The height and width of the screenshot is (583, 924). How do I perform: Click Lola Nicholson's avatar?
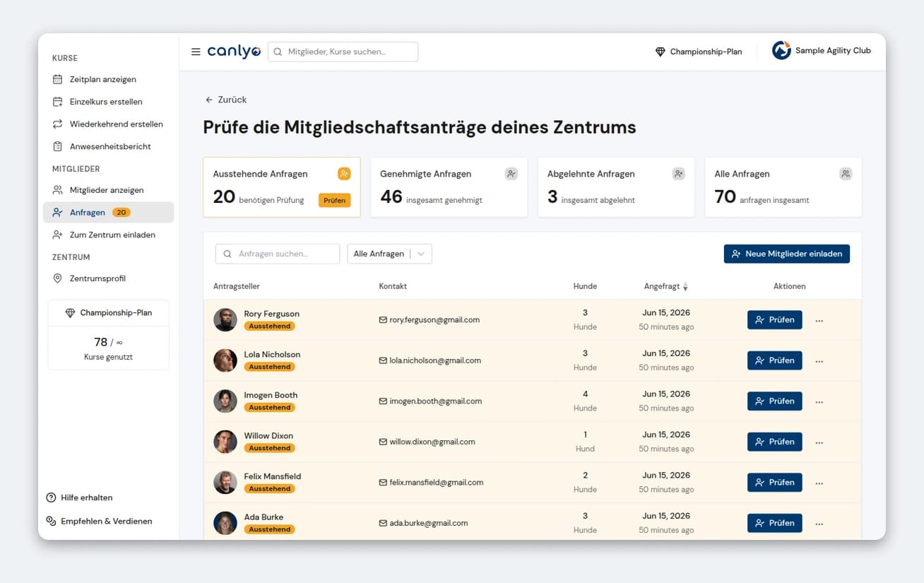[225, 360]
